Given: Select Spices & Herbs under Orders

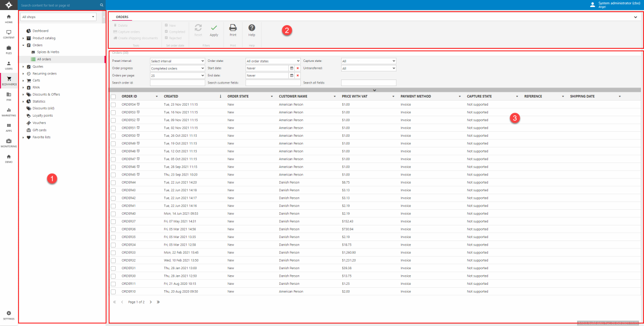Looking at the screenshot, I should [48, 52].
